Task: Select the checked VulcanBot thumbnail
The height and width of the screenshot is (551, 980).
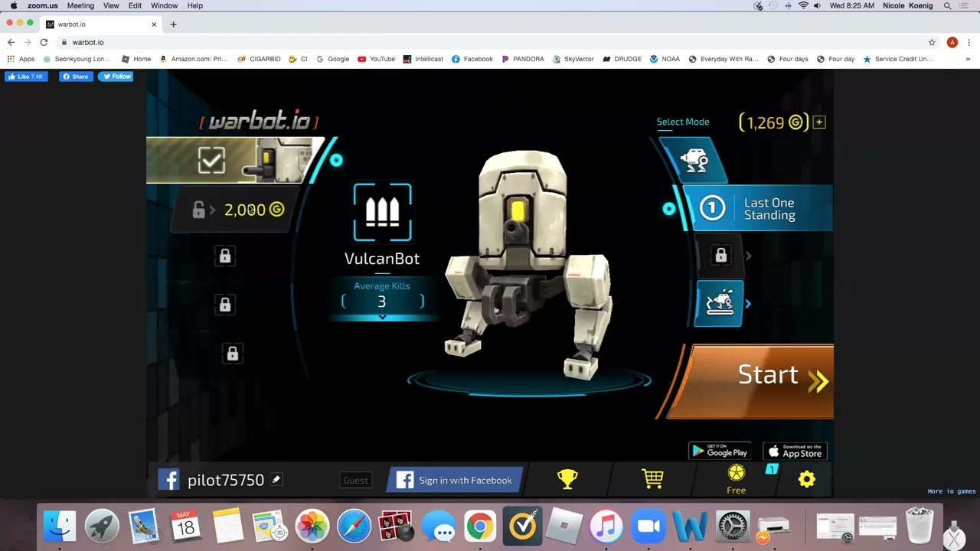Action: [x=234, y=160]
